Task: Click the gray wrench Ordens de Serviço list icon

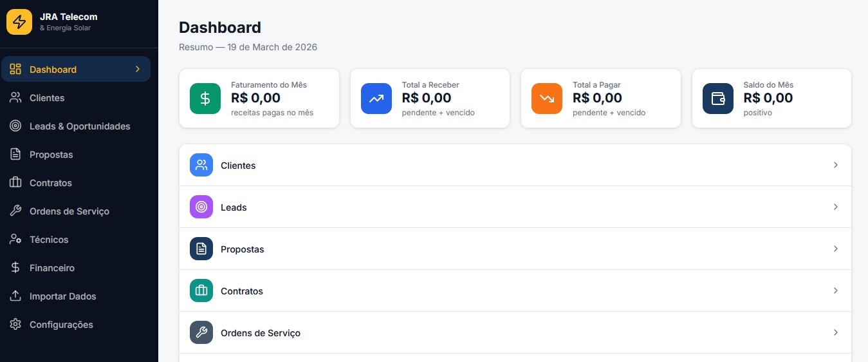Action: (x=201, y=332)
